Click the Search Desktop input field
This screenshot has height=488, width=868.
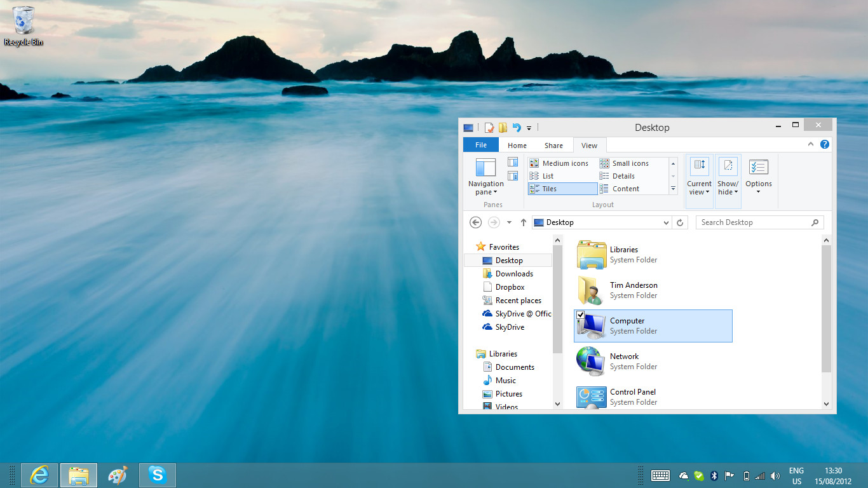click(754, 222)
